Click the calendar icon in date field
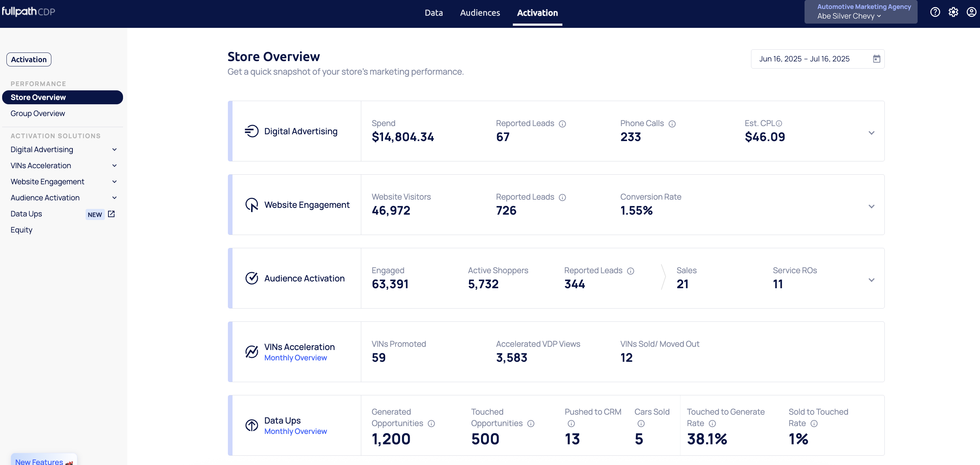 pyautogui.click(x=877, y=59)
